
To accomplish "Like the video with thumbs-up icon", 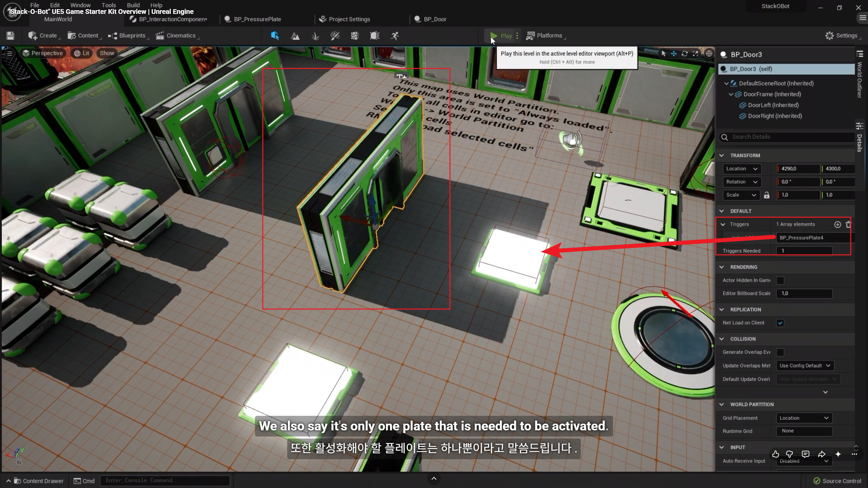I will [x=775, y=454].
